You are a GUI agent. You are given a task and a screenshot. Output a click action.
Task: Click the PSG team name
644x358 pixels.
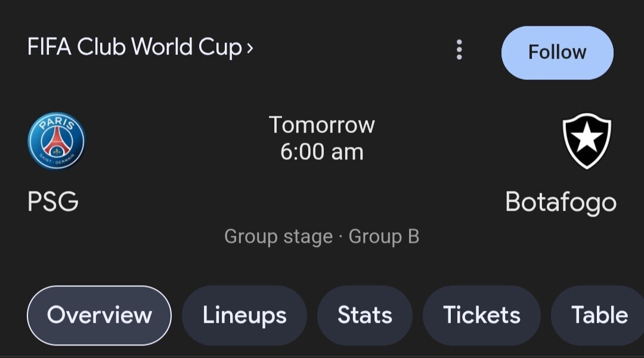[53, 201]
